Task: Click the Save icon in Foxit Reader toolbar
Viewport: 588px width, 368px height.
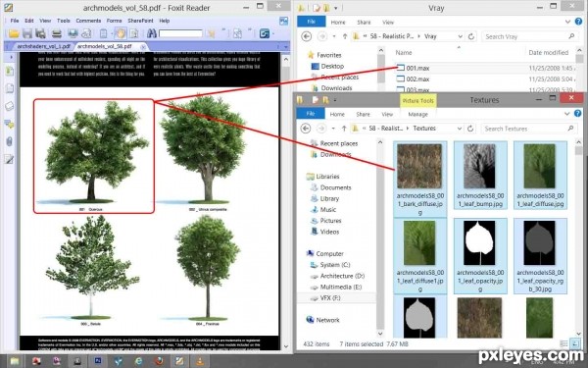Action: click(x=27, y=33)
